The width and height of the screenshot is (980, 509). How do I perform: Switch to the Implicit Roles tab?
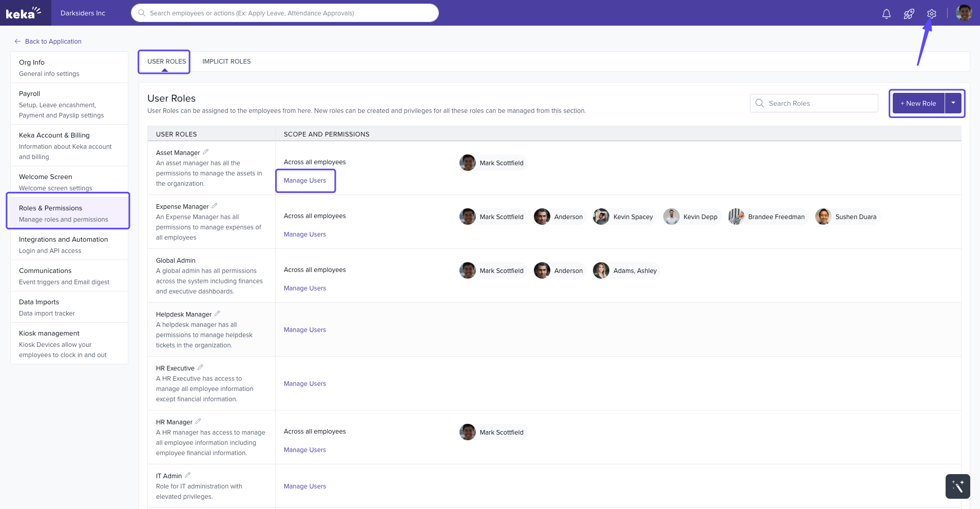[226, 62]
